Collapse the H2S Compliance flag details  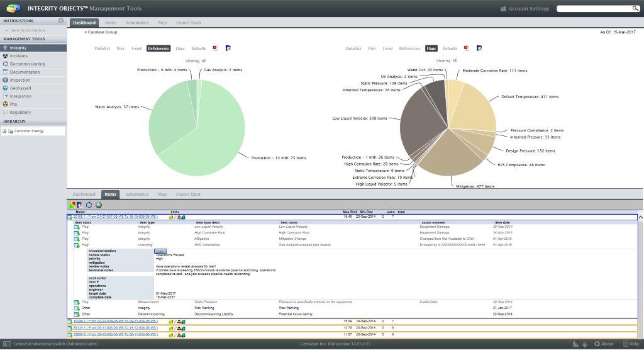coord(77,245)
